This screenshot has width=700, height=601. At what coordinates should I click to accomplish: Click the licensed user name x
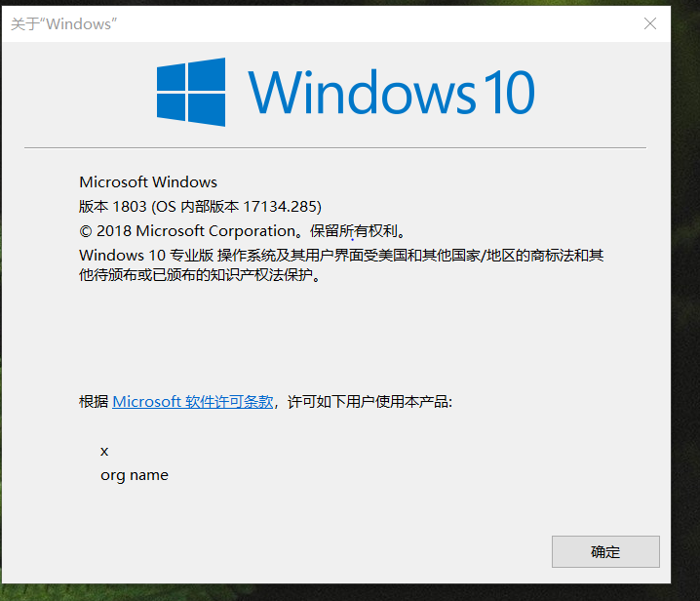(104, 452)
